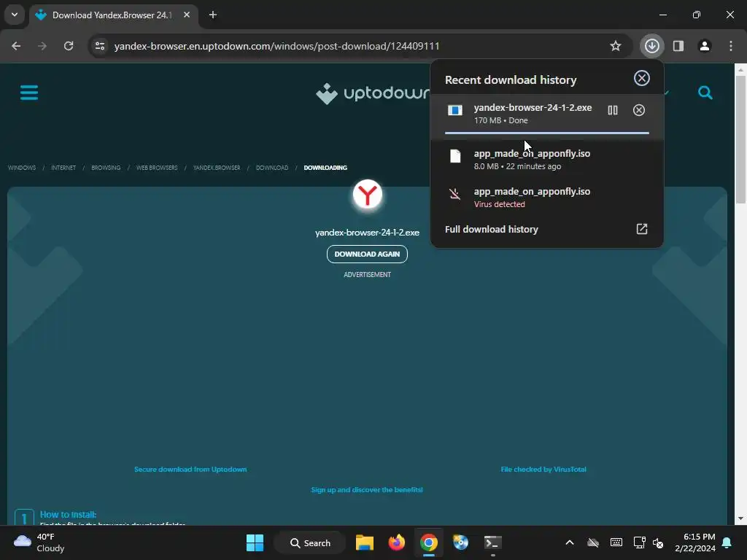
Task: Click File checked by VirusTotal link
Action: coord(543,469)
